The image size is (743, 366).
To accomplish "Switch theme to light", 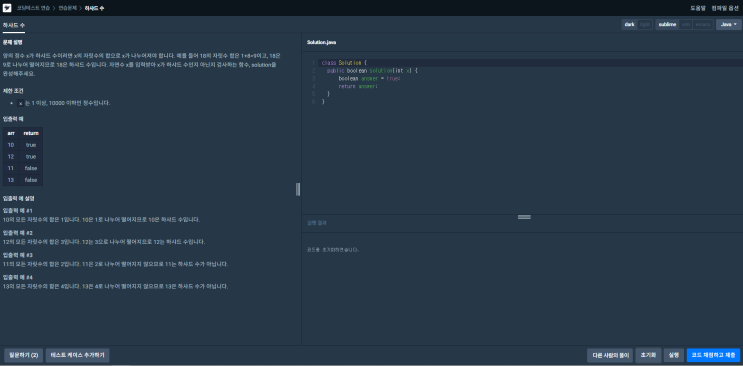I will click(645, 25).
